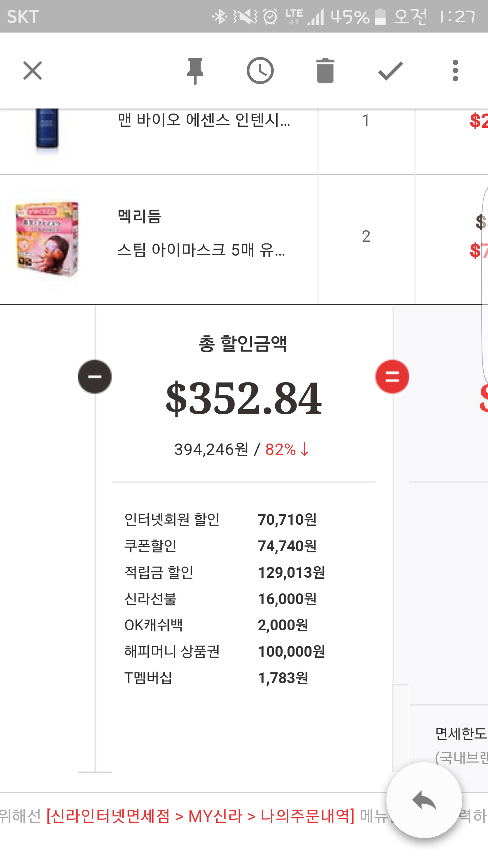This screenshot has width=488, height=868.
Task: Delete the note using the trash icon
Action: (325, 71)
